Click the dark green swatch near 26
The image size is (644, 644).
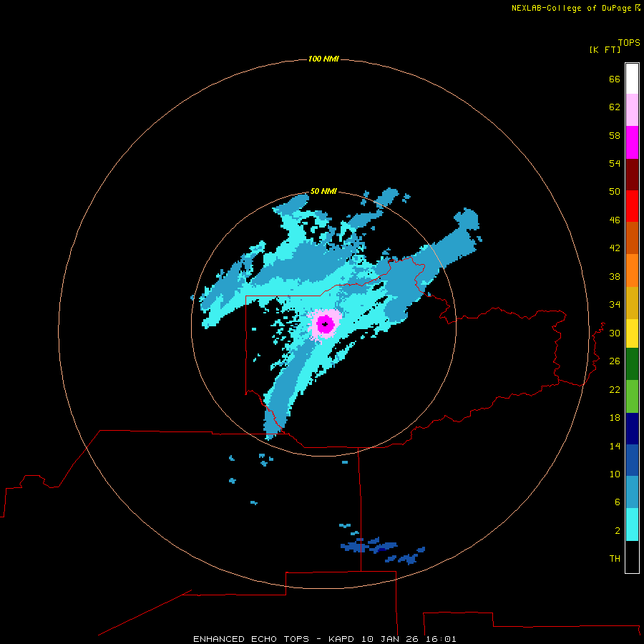pos(632,364)
